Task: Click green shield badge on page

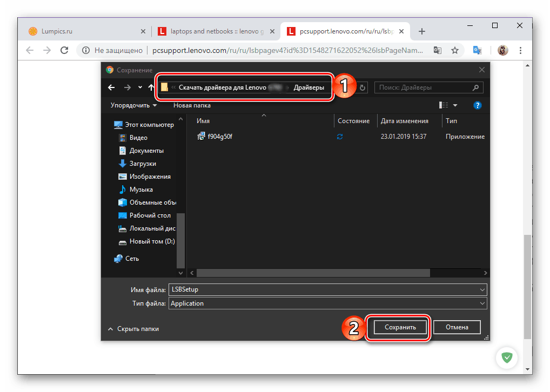Action: click(x=506, y=357)
